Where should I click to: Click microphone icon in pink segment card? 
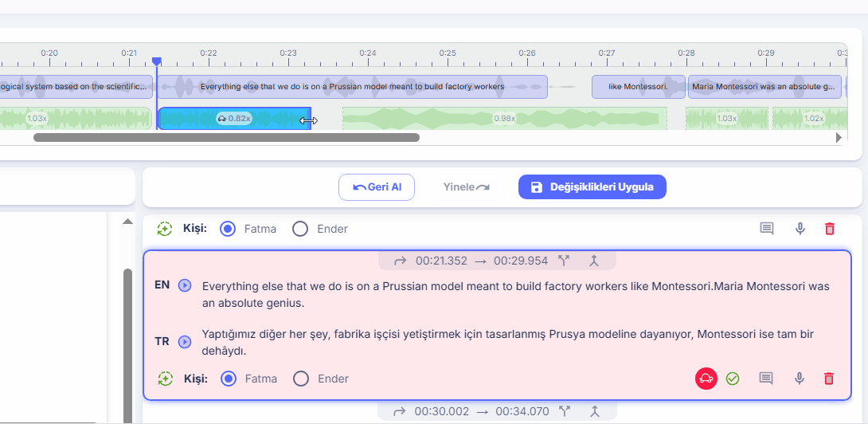(x=799, y=379)
